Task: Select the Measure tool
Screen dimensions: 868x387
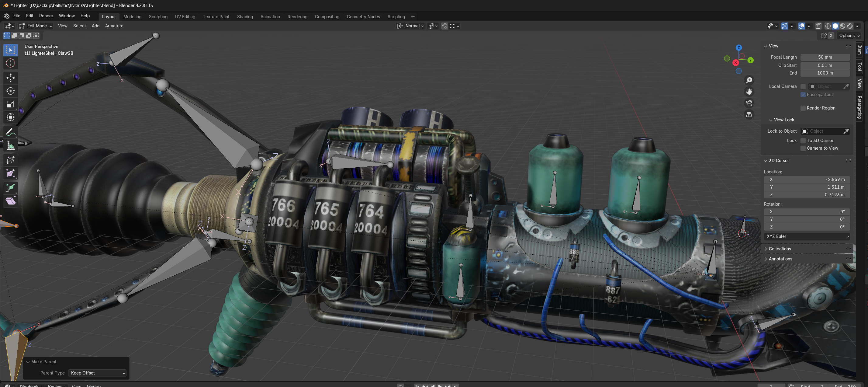Action: [10, 145]
